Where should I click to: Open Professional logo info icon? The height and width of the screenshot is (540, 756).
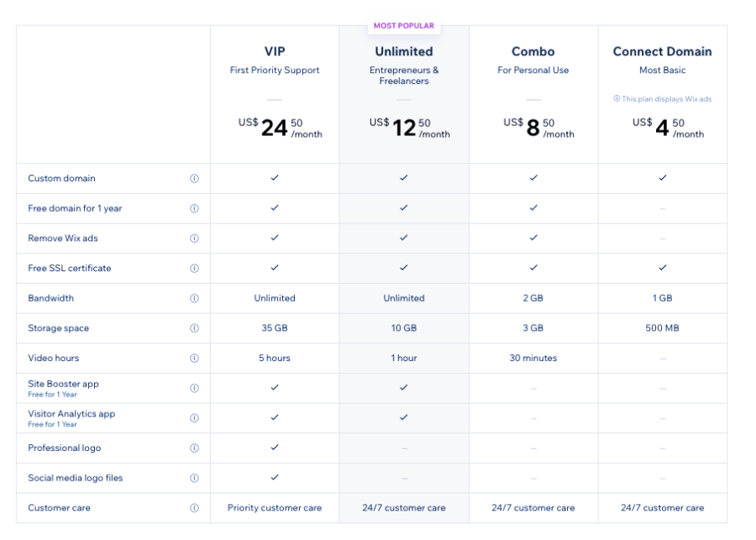click(x=194, y=448)
